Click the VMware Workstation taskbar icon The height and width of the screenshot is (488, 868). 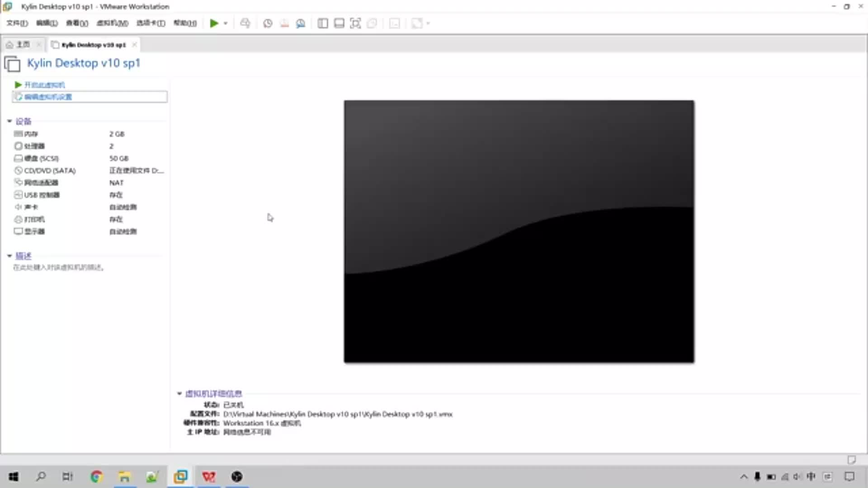pos(180,476)
